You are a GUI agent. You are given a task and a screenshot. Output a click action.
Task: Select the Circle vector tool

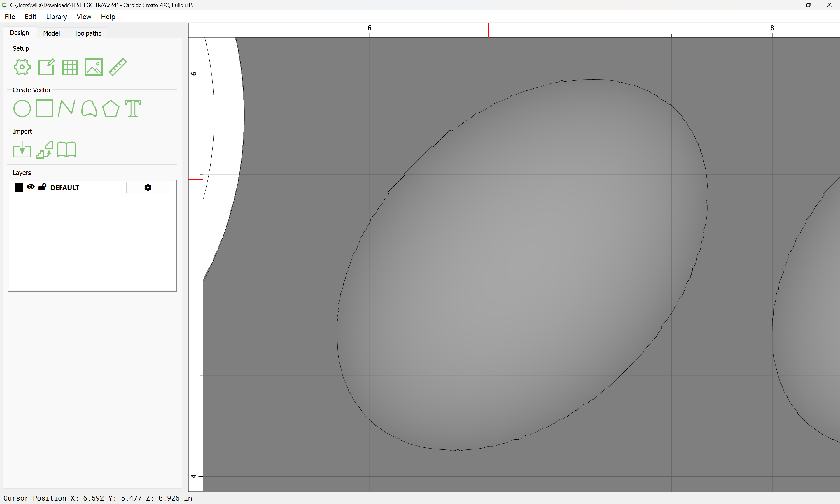(x=22, y=108)
